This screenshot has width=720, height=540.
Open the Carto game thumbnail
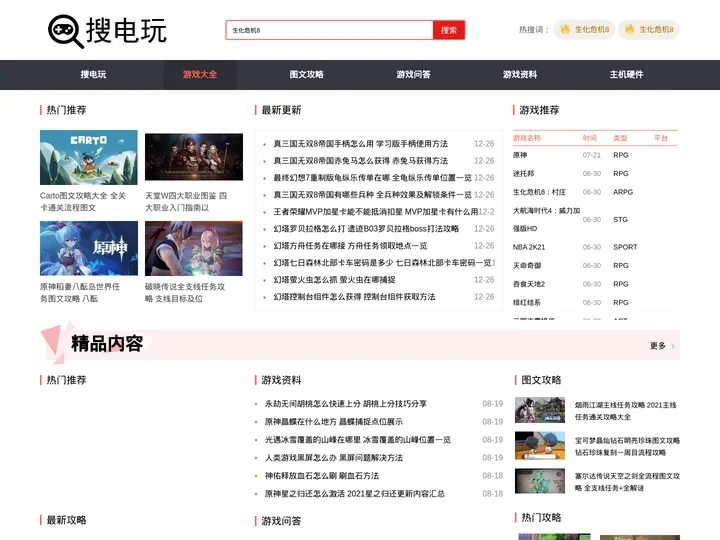pos(89,158)
